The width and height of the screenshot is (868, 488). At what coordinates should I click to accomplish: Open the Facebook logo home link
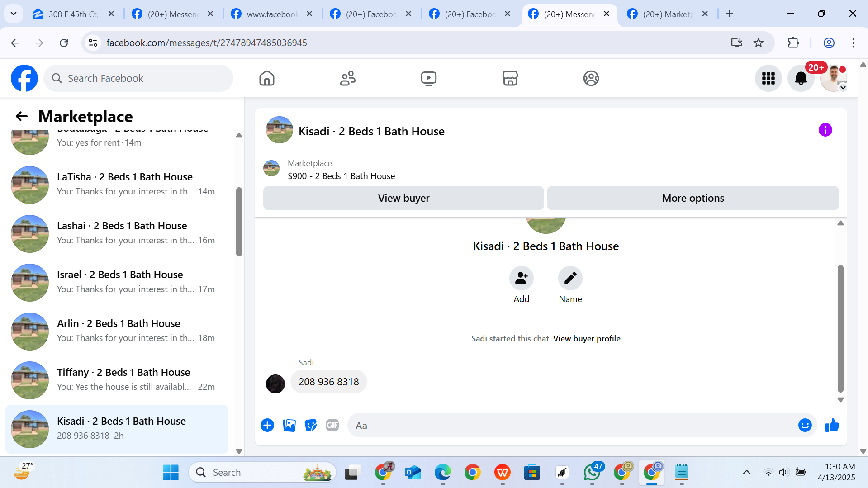tap(24, 78)
